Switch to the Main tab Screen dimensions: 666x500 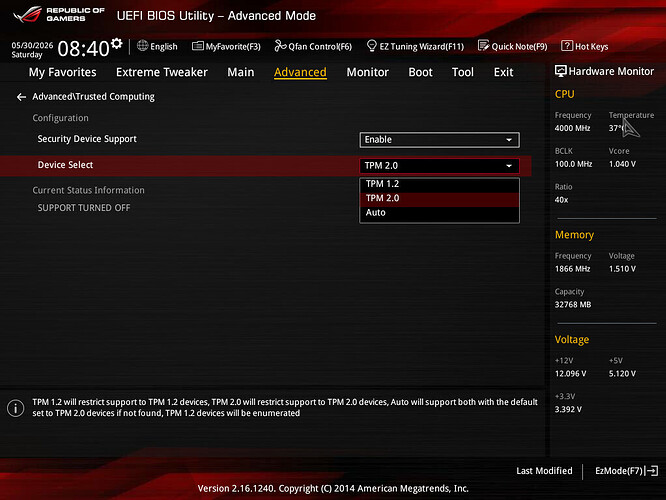coord(240,72)
